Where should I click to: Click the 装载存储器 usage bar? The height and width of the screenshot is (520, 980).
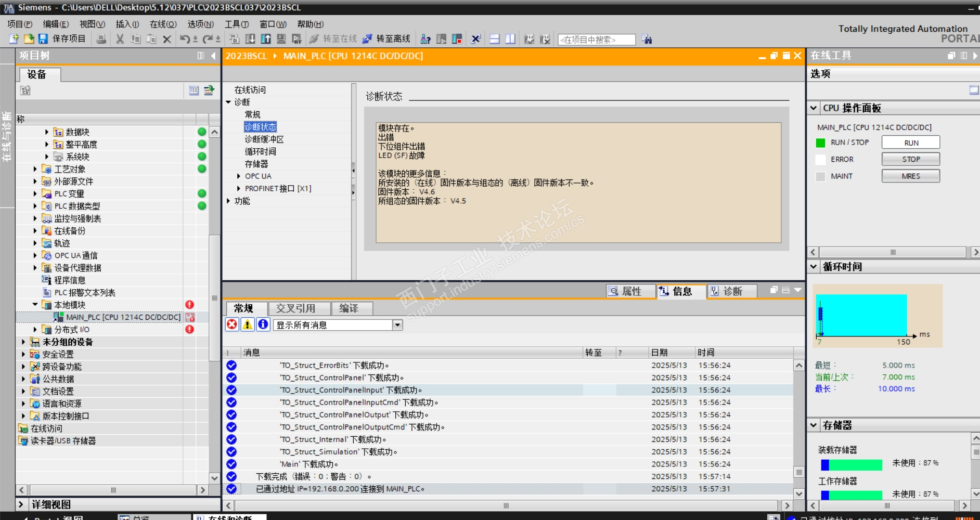852,464
